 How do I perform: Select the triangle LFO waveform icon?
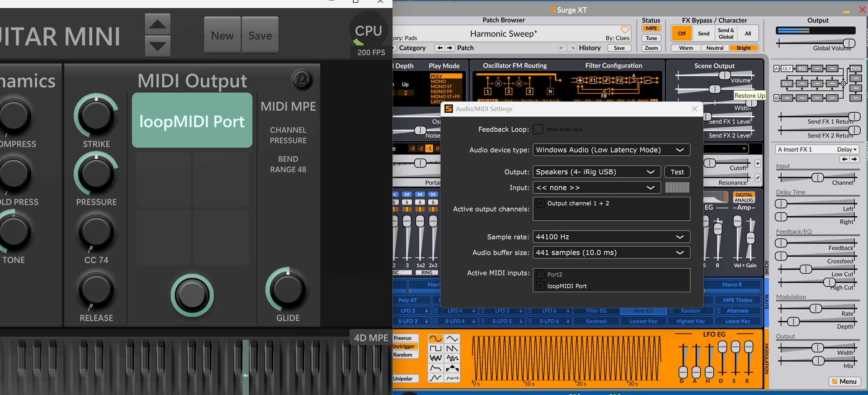[x=452, y=338]
